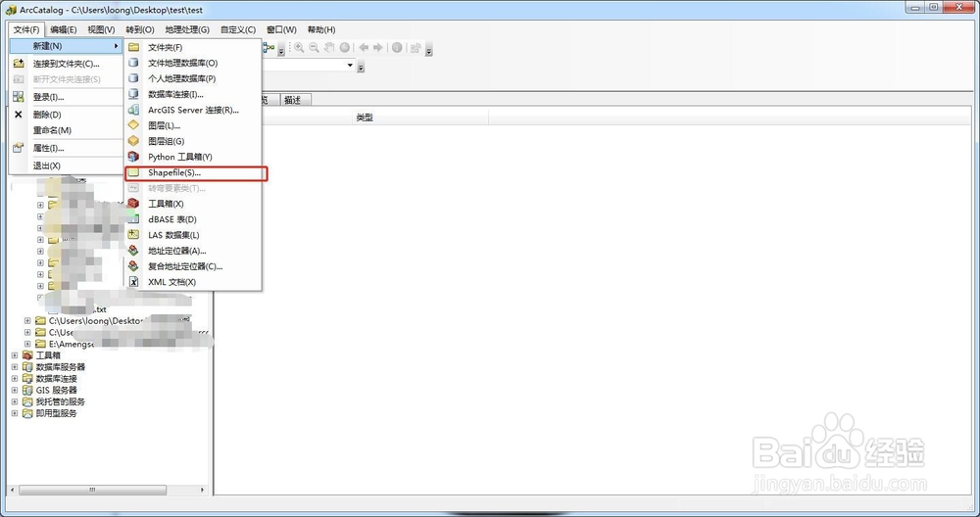
Task: Open 数据库连接(I)... from New submenu
Action: coord(194,94)
